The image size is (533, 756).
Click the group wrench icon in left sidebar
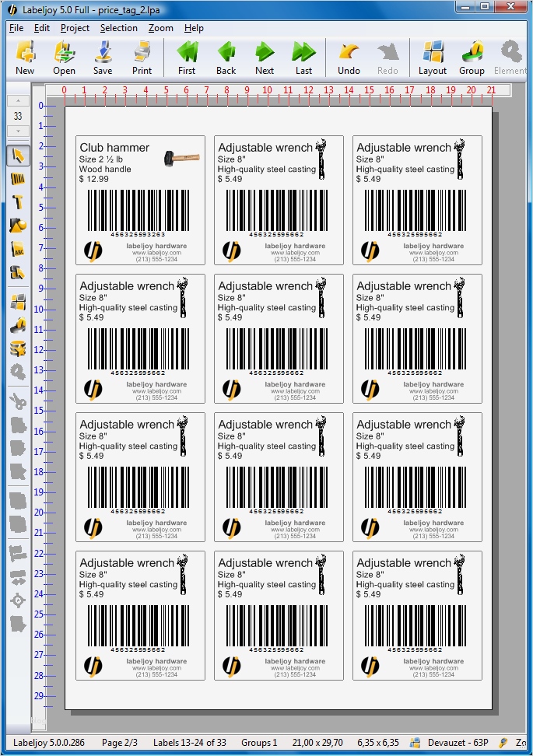coord(19,325)
